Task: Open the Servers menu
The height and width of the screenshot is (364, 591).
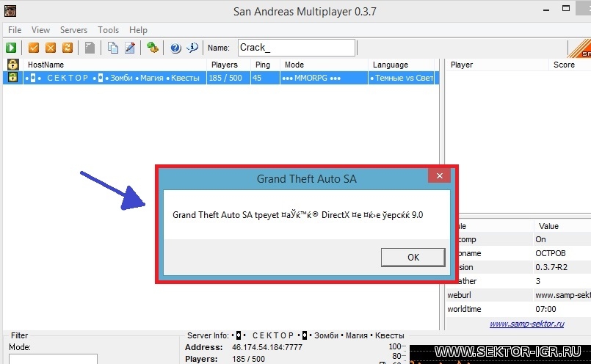Action: pyautogui.click(x=73, y=30)
